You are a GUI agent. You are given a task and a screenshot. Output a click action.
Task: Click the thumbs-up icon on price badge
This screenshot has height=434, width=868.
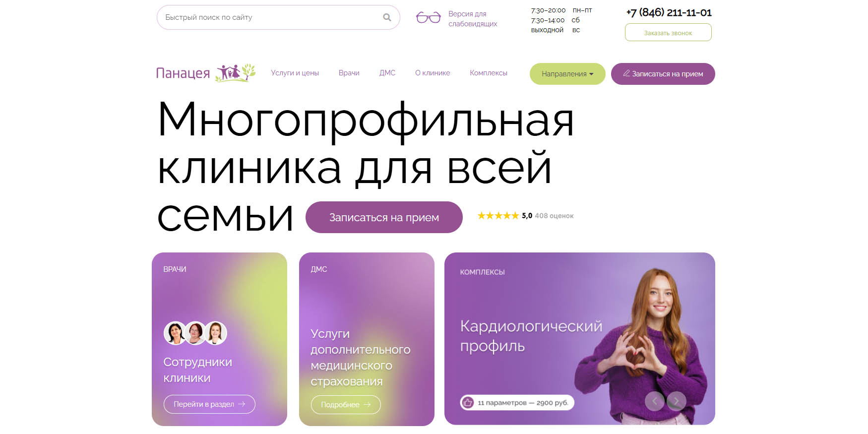click(x=468, y=402)
